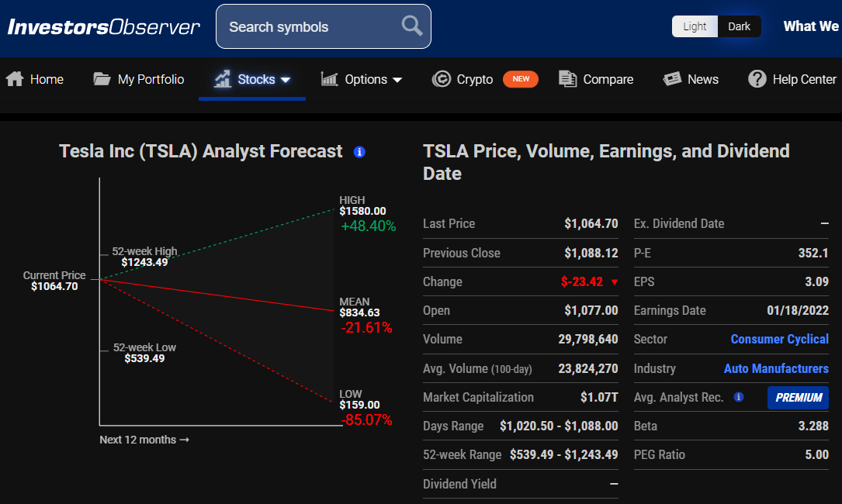Click the Change value $-23.42
This screenshot has height=504, width=842.
(x=581, y=281)
